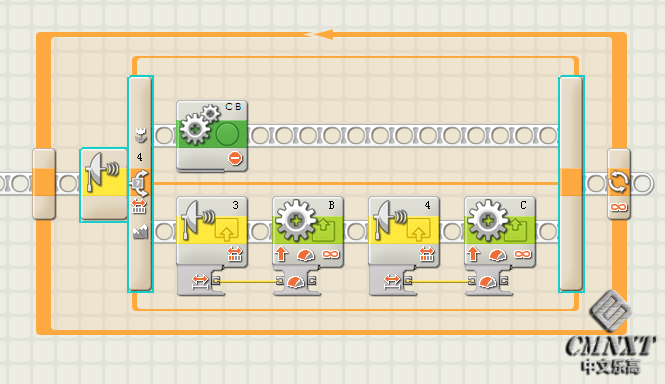Click the distance data plug under sensor 3
Screen dimensions: 665x384
point(200,281)
